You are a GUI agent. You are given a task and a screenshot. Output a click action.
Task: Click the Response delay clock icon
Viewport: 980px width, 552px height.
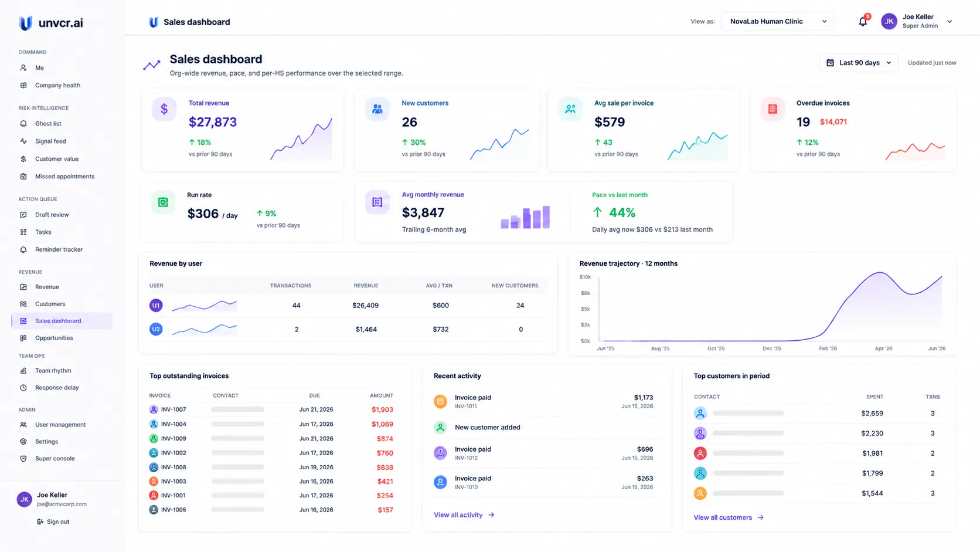(23, 388)
